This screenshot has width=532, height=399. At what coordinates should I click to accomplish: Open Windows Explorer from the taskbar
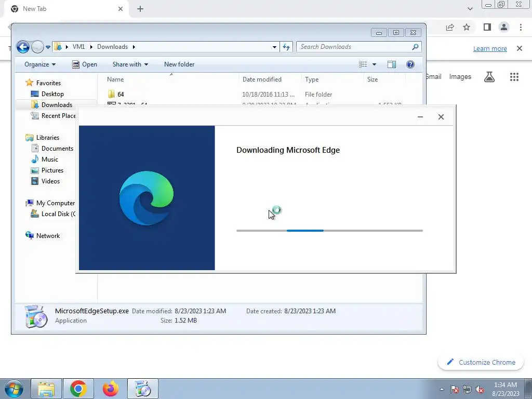(x=46, y=389)
